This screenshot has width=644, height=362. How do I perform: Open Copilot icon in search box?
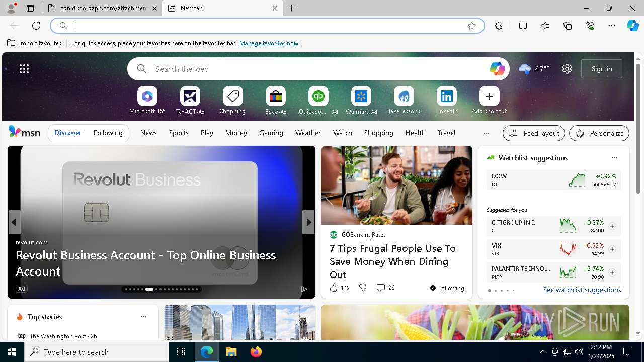tap(497, 69)
